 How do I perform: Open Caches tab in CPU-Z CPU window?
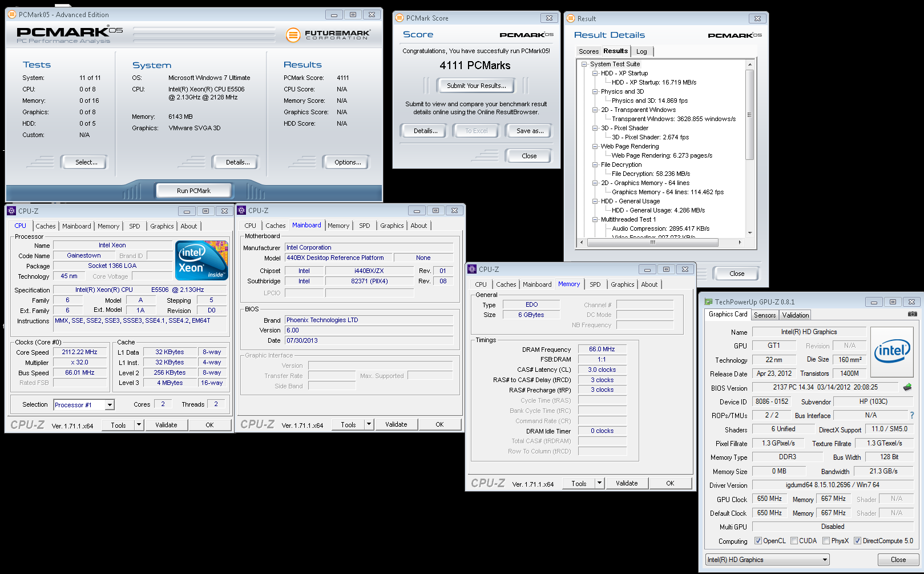(46, 226)
